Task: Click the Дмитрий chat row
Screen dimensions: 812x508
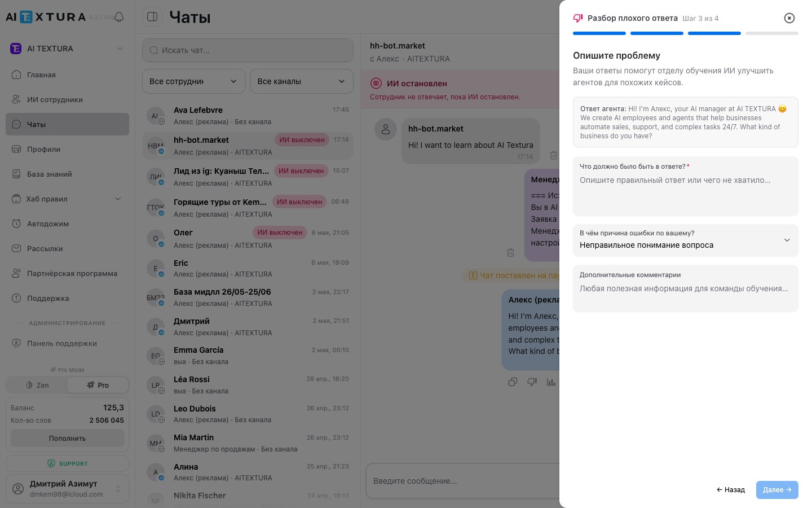Action: [x=248, y=327]
